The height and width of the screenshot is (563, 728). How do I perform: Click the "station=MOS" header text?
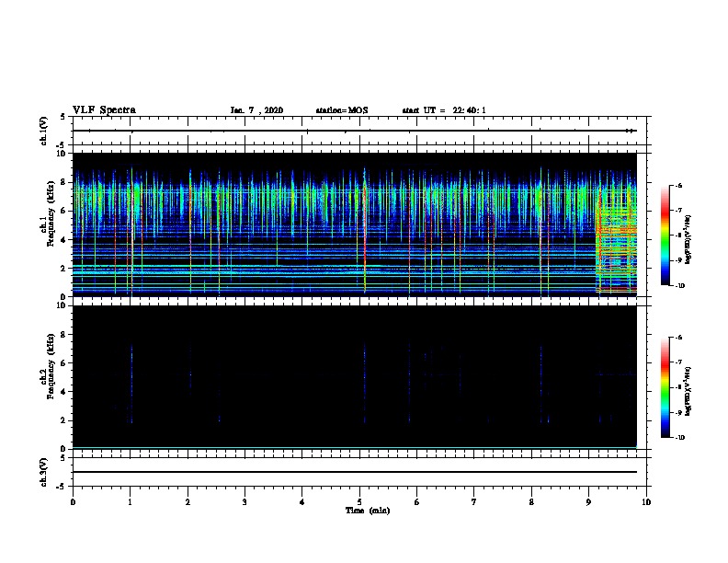[x=342, y=110]
